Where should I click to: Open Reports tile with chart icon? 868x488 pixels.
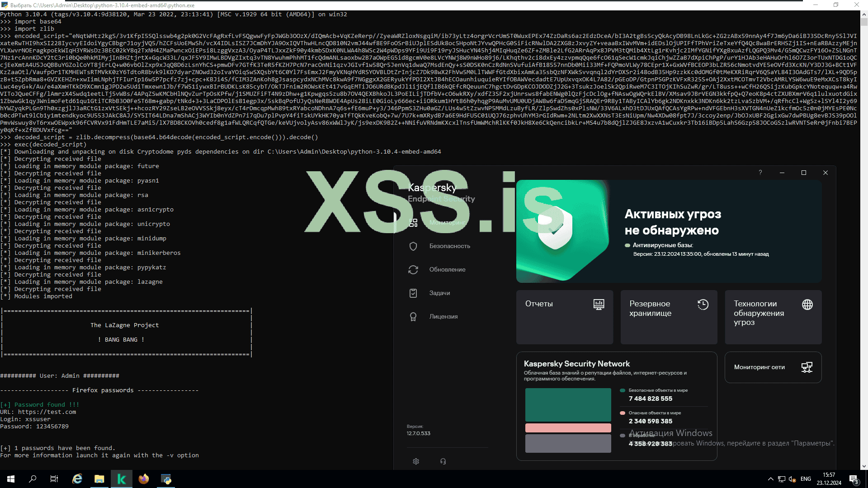click(x=565, y=317)
